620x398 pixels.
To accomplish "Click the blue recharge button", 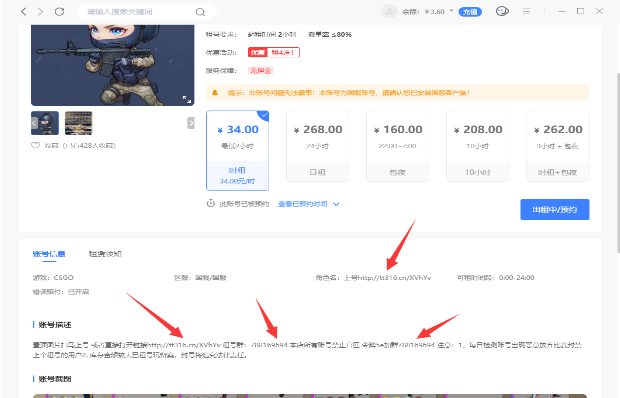I will click(x=470, y=12).
